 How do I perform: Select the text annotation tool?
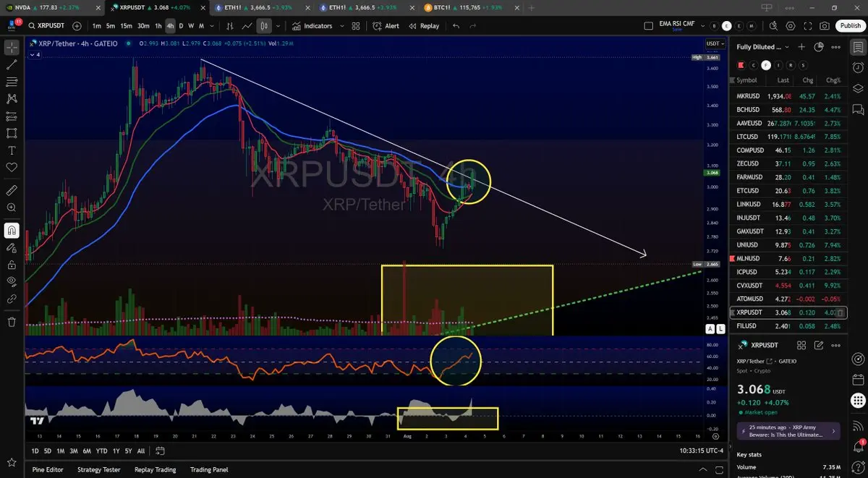pos(12,150)
